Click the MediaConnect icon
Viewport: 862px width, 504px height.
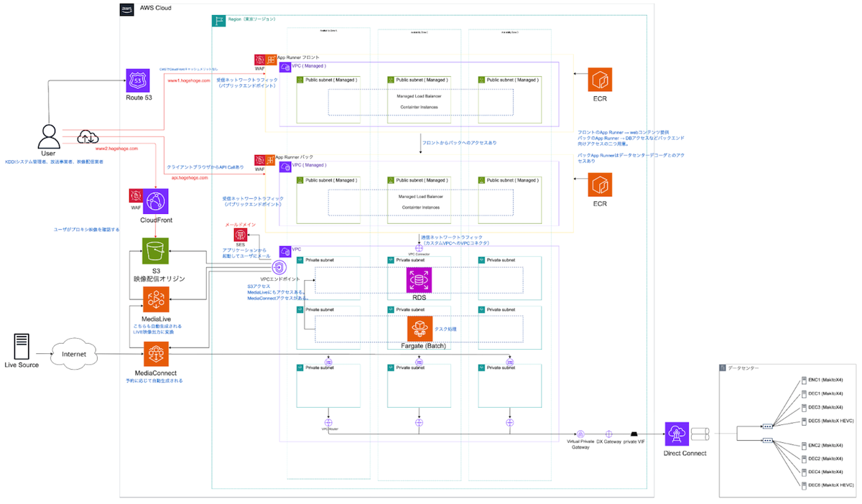[x=155, y=355]
